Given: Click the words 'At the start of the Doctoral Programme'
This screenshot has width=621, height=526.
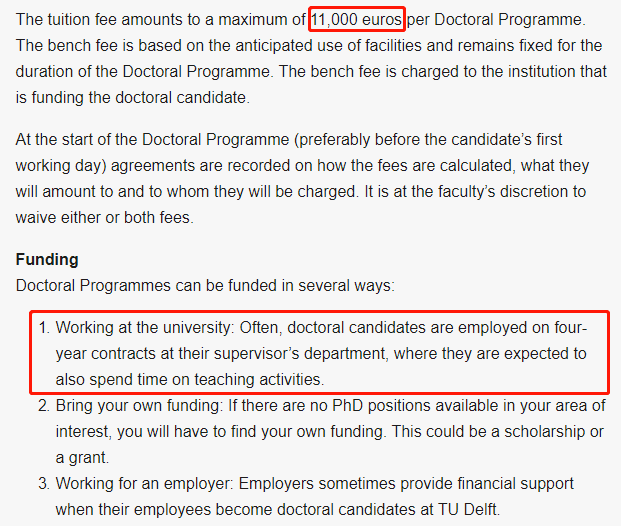Looking at the screenshot, I should coord(152,139).
